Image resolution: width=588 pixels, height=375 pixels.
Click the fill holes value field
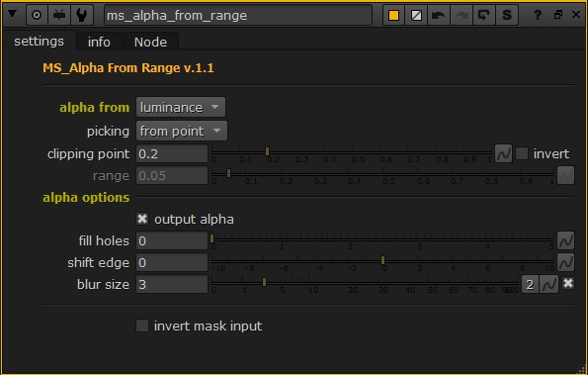(x=172, y=240)
